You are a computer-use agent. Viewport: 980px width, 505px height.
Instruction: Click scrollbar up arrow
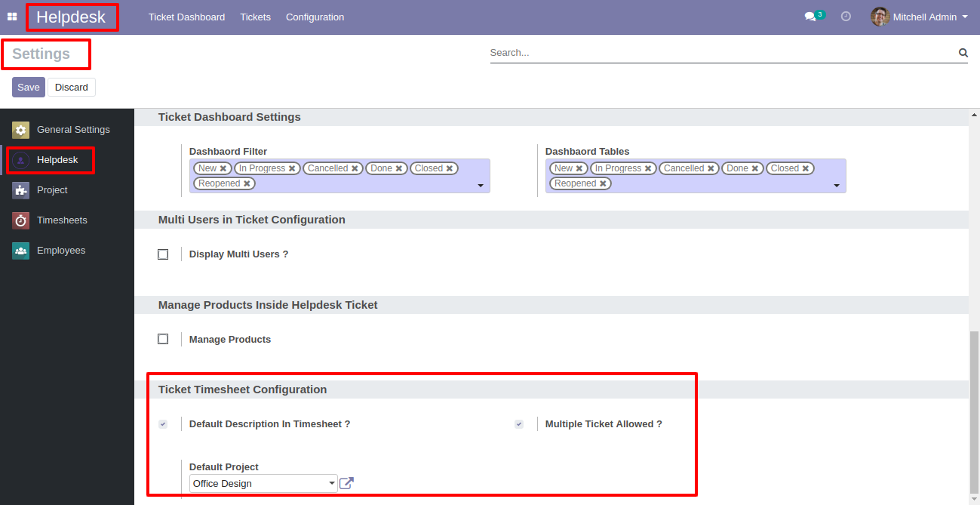point(974,115)
